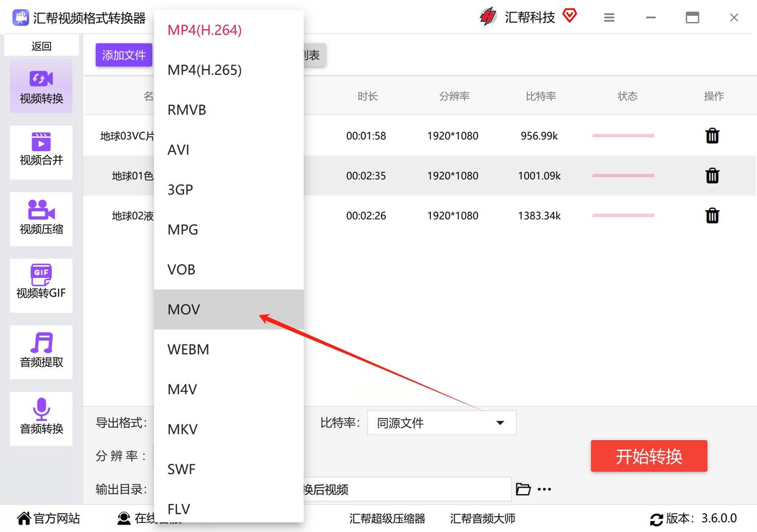The width and height of the screenshot is (757, 532).
Task: Open the 视频转GIF module
Action: (41, 285)
